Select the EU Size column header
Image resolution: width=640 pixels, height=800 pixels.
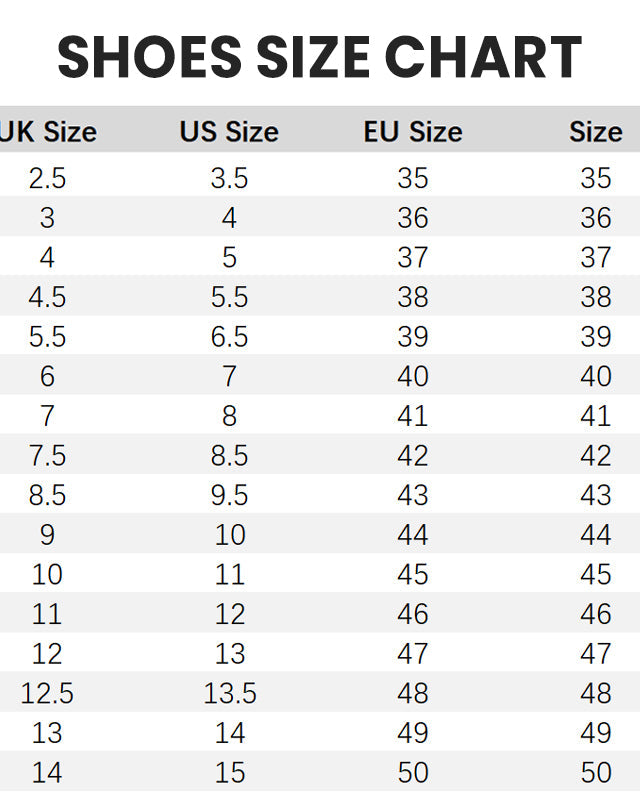pyautogui.click(x=412, y=132)
